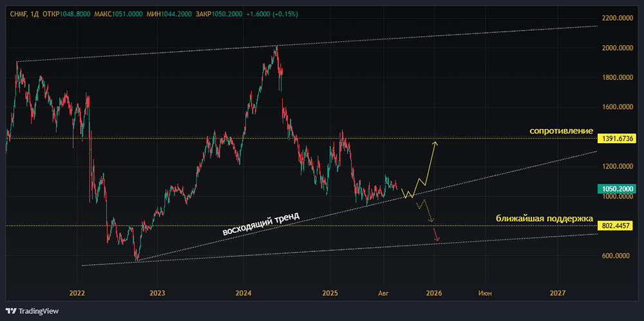Click the ЗАКР 1050.2000 close value
644x321 pixels.
click(x=220, y=14)
